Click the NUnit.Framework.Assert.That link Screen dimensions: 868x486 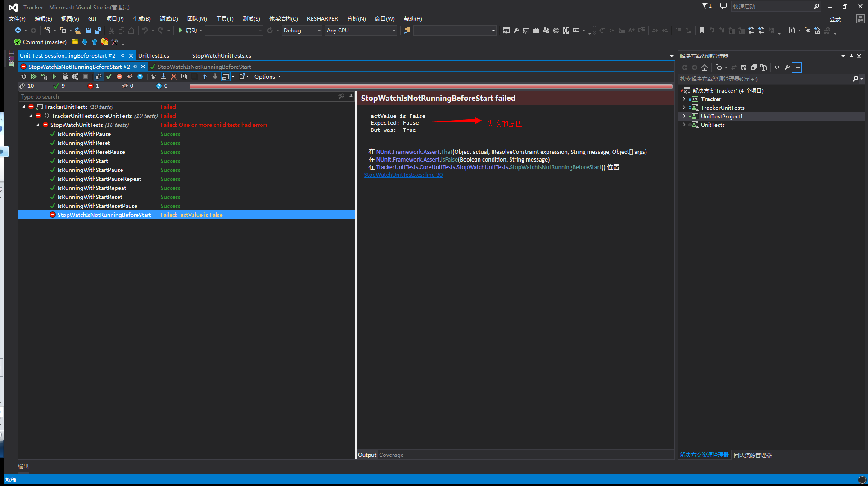pyautogui.click(x=414, y=152)
